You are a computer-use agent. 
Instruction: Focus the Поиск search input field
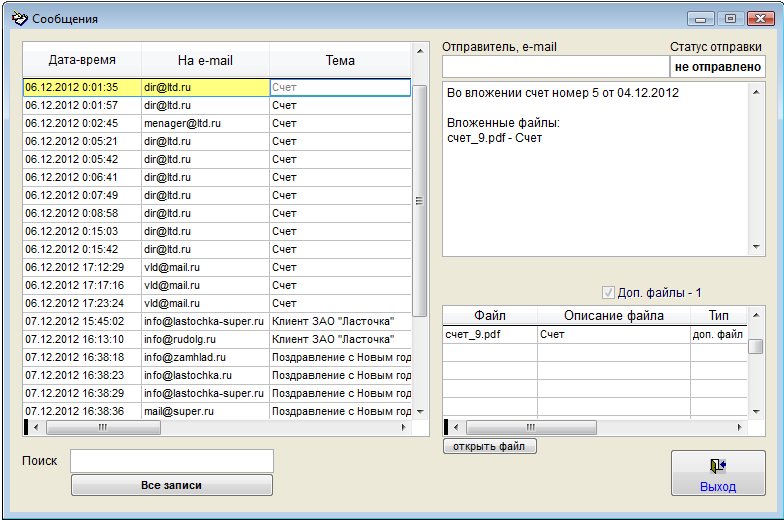(x=171, y=461)
